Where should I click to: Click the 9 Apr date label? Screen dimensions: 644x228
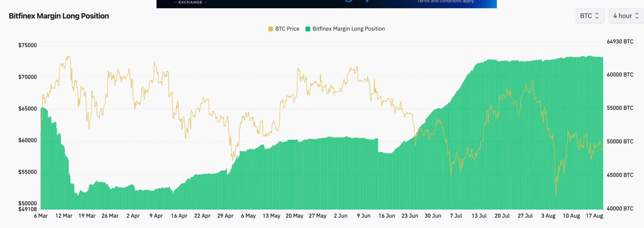[156, 216]
